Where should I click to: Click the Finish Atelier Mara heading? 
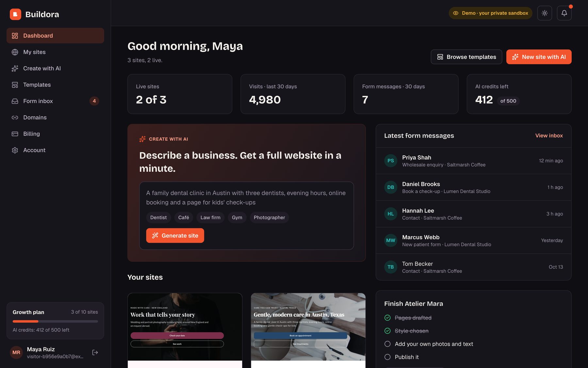pos(414,304)
